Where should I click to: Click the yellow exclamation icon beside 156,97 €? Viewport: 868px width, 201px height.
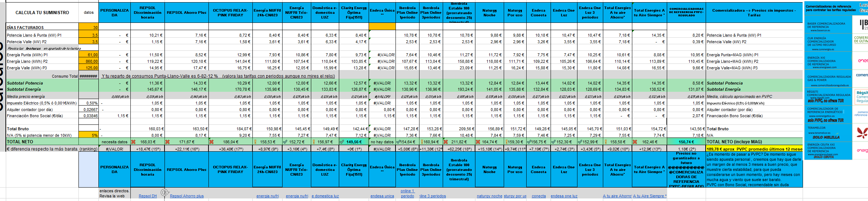[314, 142]
